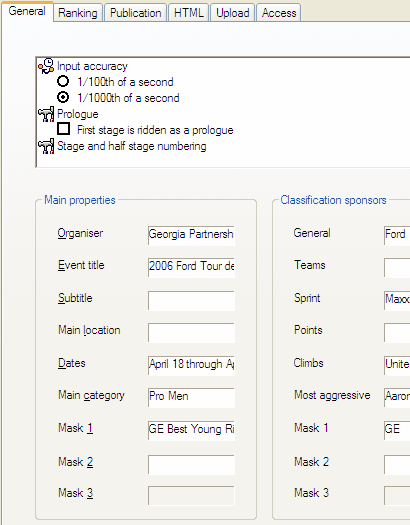This screenshot has height=525, width=410.
Task: Select 1/100th of a second accuracy
Action: [63, 81]
